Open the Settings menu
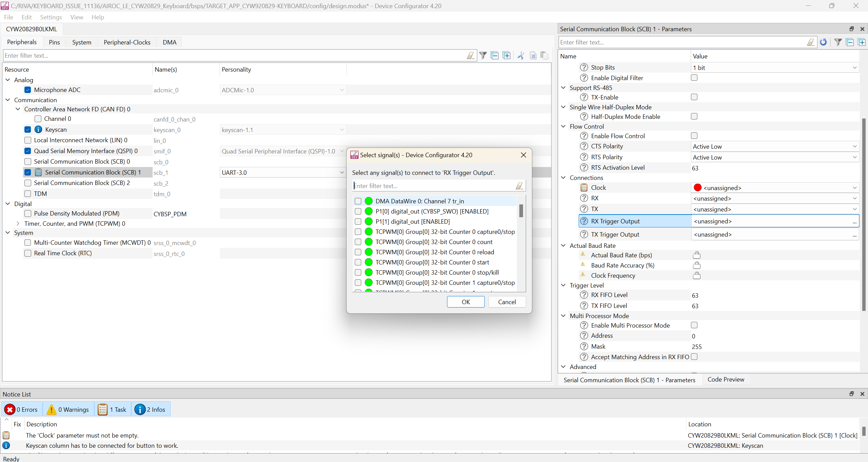Viewport: 868px width, 462px height. pos(51,17)
